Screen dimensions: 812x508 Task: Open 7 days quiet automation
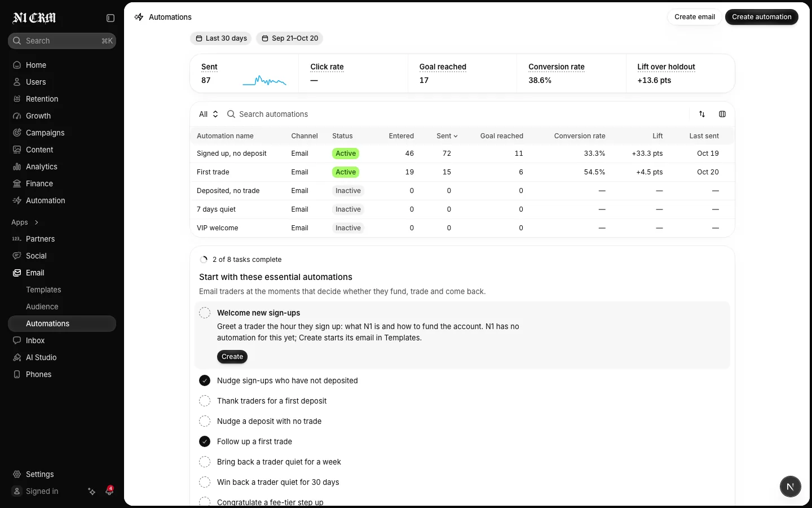click(x=462, y=209)
